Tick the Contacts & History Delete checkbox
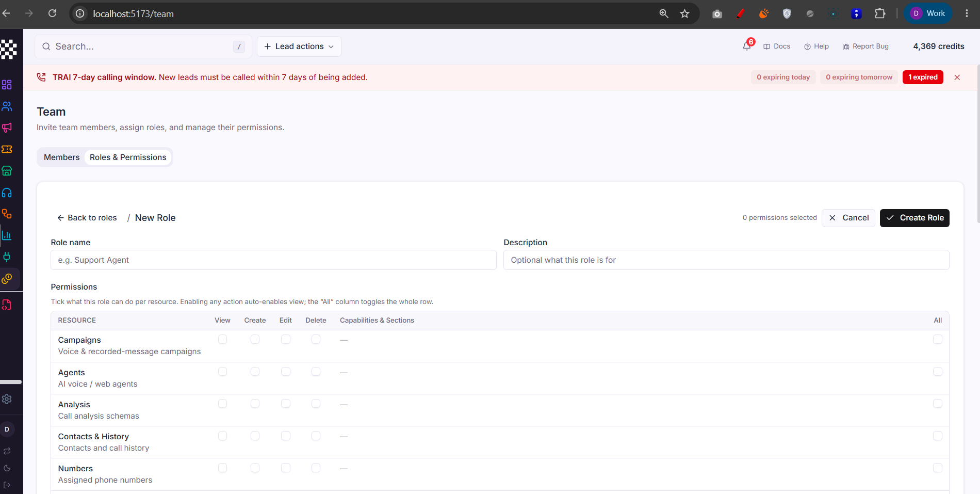980x494 pixels. [x=316, y=436]
